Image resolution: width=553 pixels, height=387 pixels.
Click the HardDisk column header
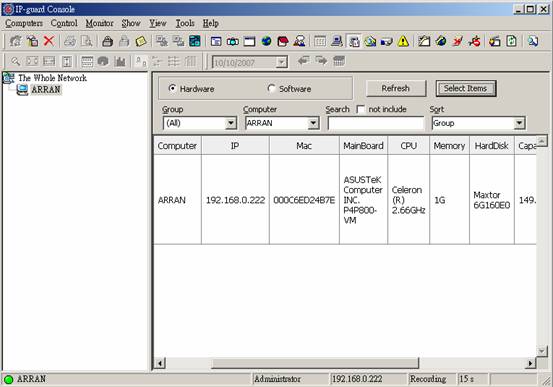(x=492, y=146)
